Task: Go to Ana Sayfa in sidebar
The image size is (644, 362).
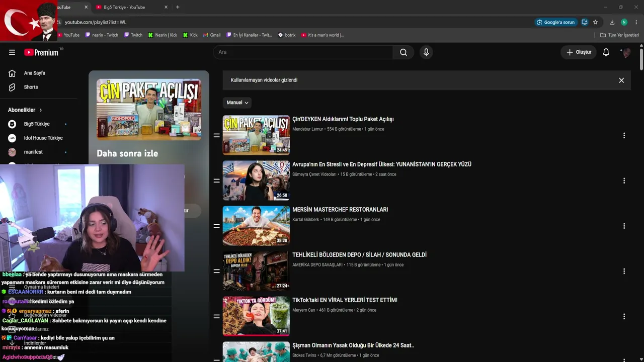Action: (x=34, y=73)
